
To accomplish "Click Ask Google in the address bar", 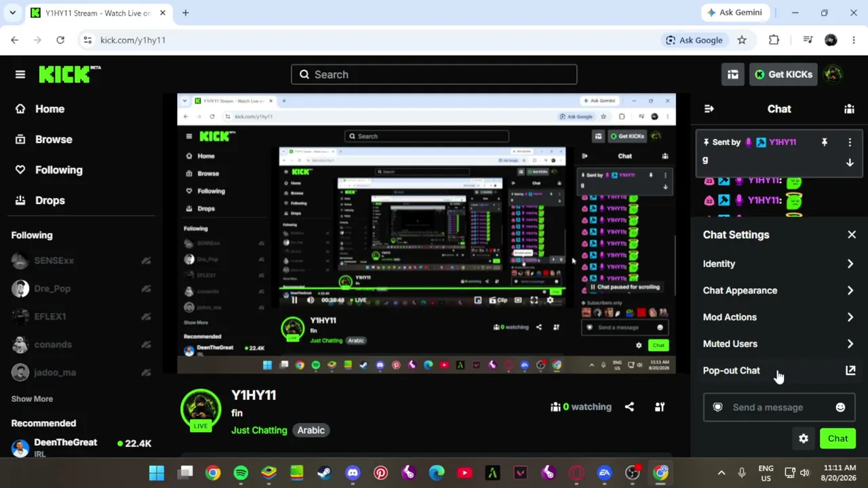I will pos(694,40).
